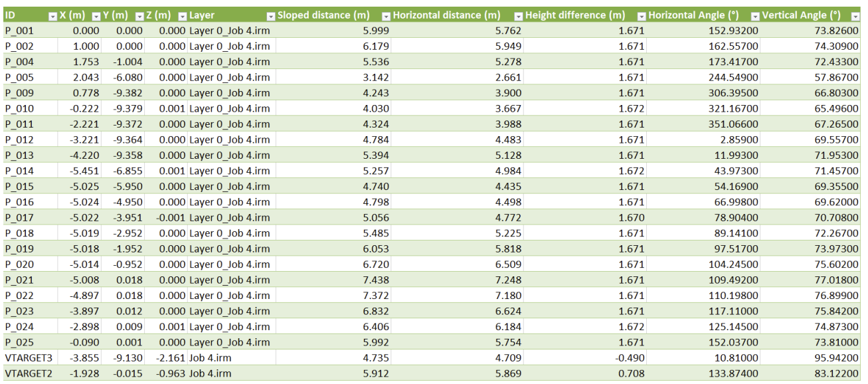
Task: Open the Y (m) column filter arrow
Action: (x=139, y=15)
